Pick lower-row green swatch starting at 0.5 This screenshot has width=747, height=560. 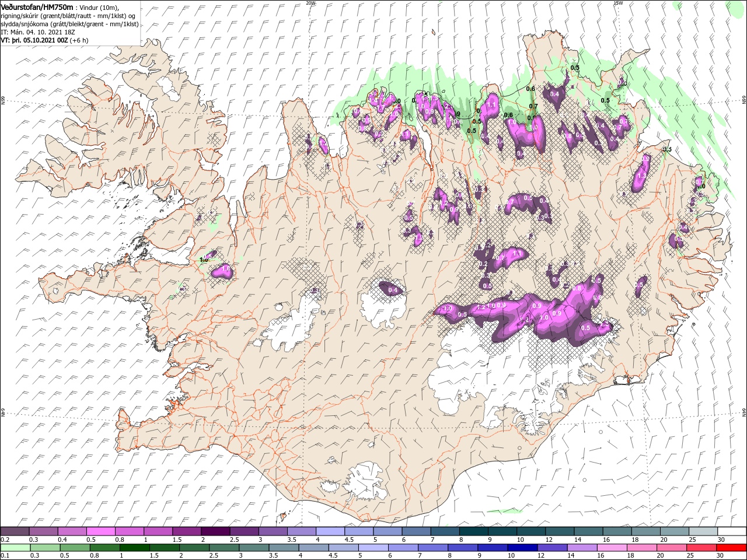(x=75, y=548)
